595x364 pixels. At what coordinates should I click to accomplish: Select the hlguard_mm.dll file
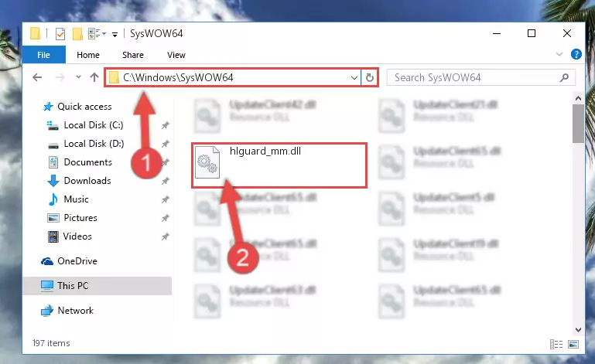pos(279,165)
